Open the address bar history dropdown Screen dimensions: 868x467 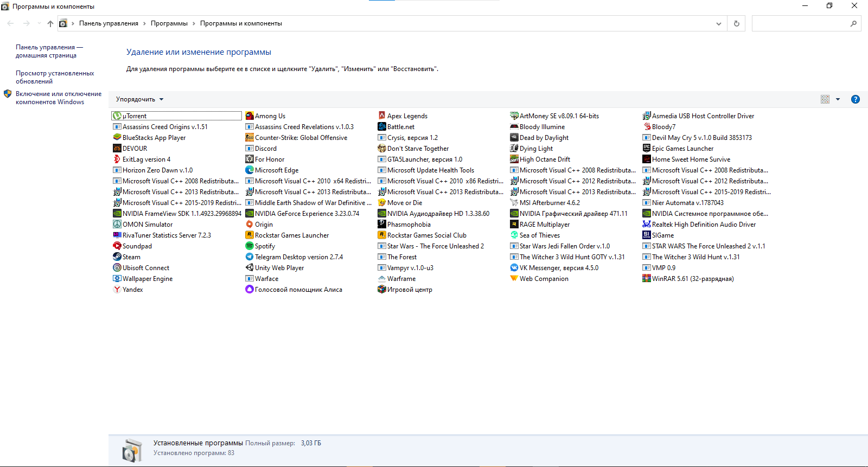point(719,23)
